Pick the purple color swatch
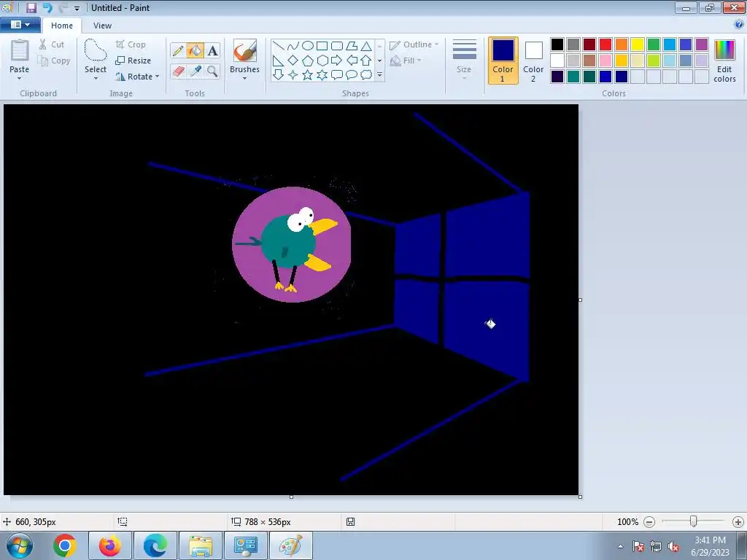 tap(702, 44)
